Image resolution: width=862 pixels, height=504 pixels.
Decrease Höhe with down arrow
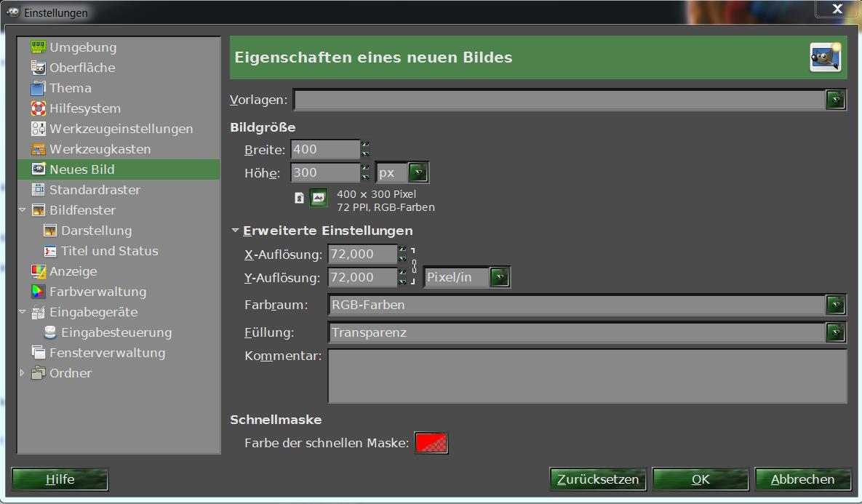365,177
